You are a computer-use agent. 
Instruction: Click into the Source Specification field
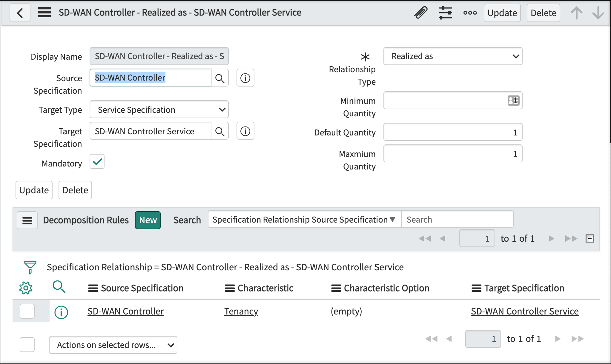pos(151,78)
